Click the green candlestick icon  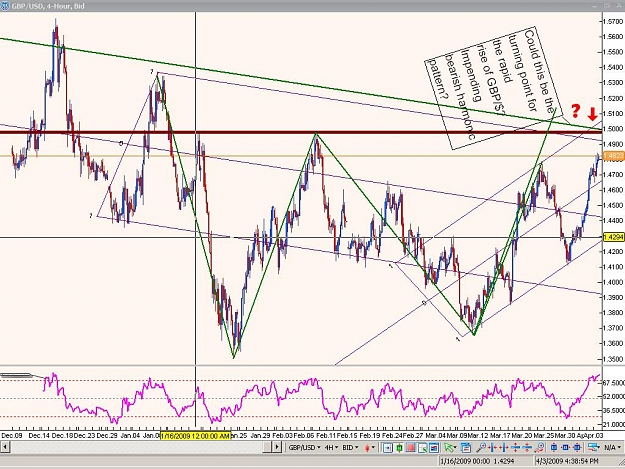399,448
